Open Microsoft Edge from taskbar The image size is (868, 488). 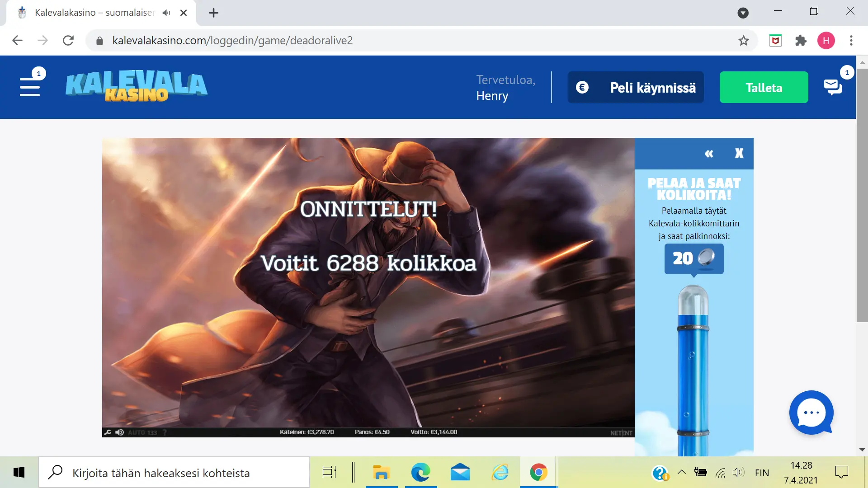click(420, 473)
